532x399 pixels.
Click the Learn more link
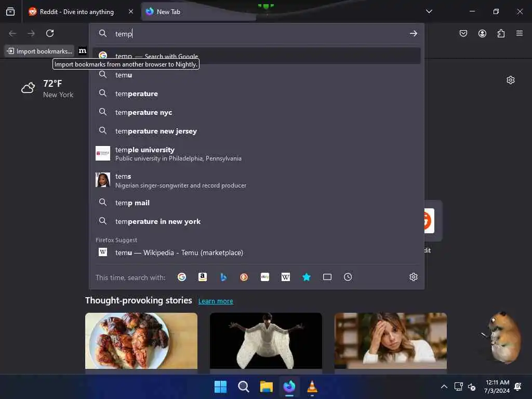(x=216, y=301)
